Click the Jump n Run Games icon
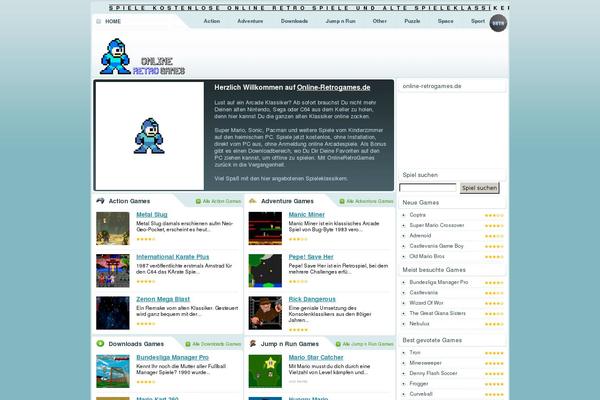600x400 pixels. pyautogui.click(x=253, y=343)
